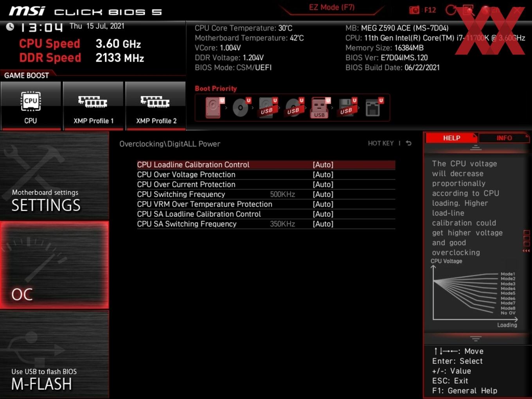Click the Thu 15 Jul, 2021 date
Viewport: 532px width, 399px height.
click(97, 26)
